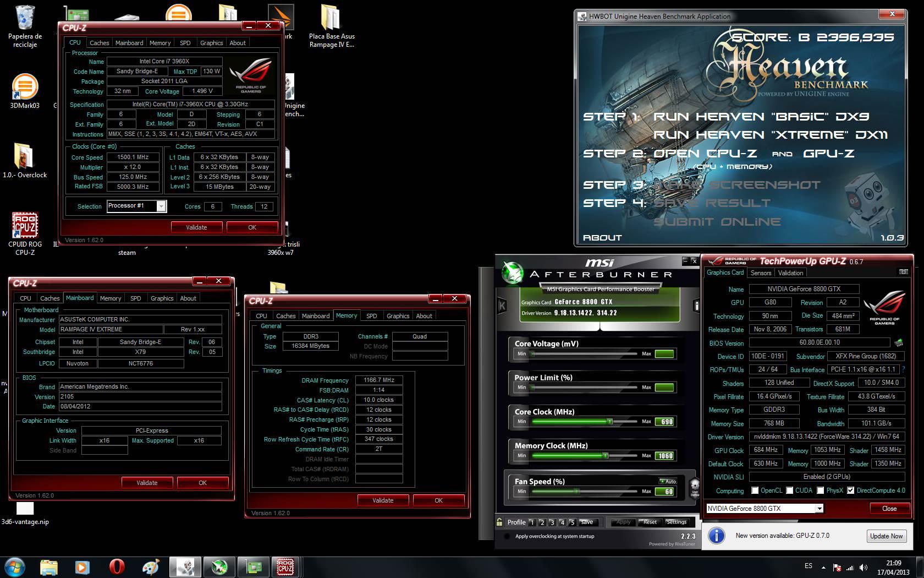
Task: Toggle Apply overclocking at system startup
Action: click(x=506, y=536)
